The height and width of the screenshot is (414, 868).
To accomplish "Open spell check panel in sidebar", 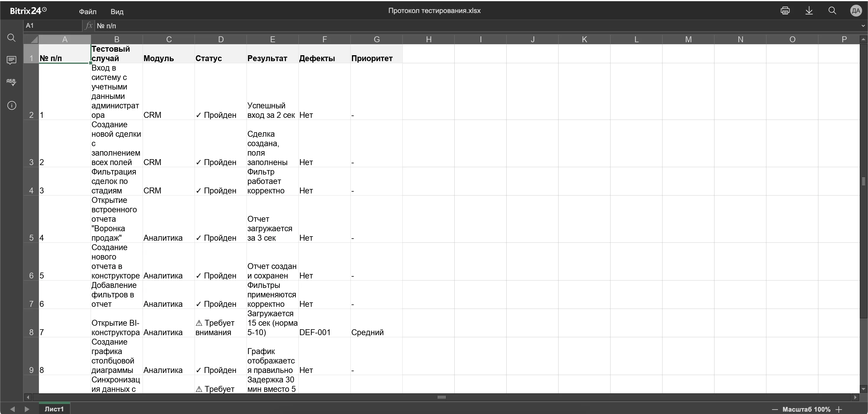I will coord(12,82).
